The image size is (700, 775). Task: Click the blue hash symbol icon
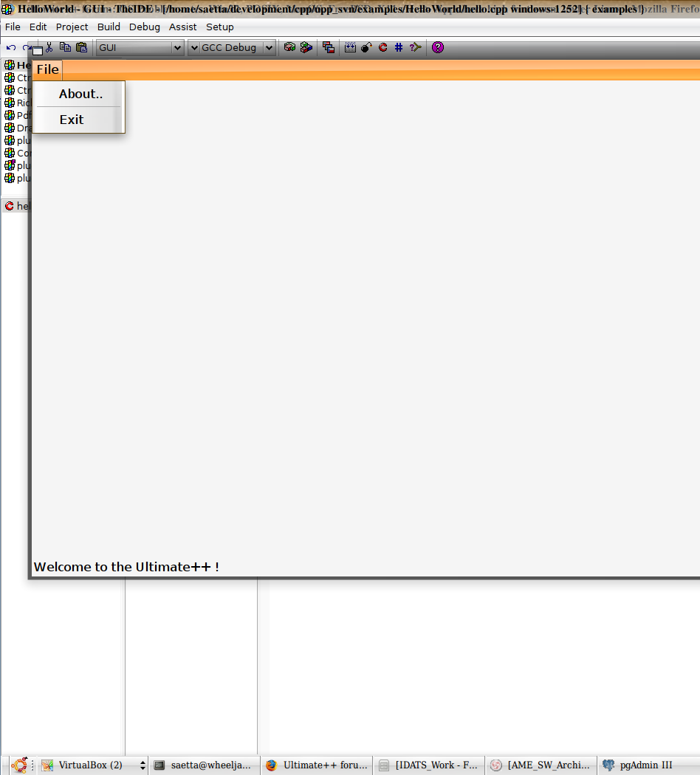click(399, 47)
